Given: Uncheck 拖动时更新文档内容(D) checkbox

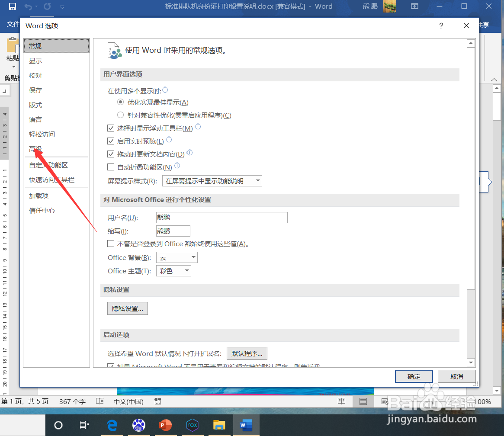Looking at the screenshot, I should pos(111,154).
